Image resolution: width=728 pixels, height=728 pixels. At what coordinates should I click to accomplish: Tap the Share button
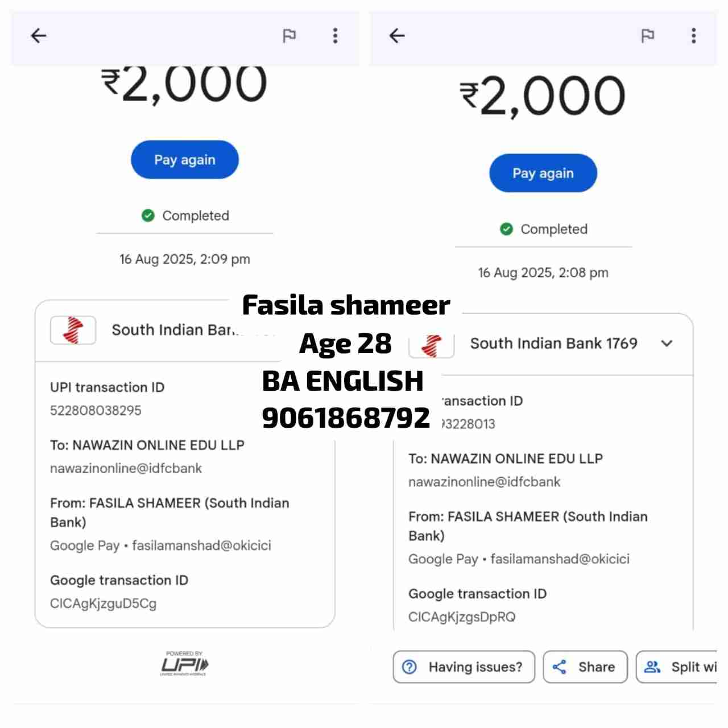(x=585, y=667)
